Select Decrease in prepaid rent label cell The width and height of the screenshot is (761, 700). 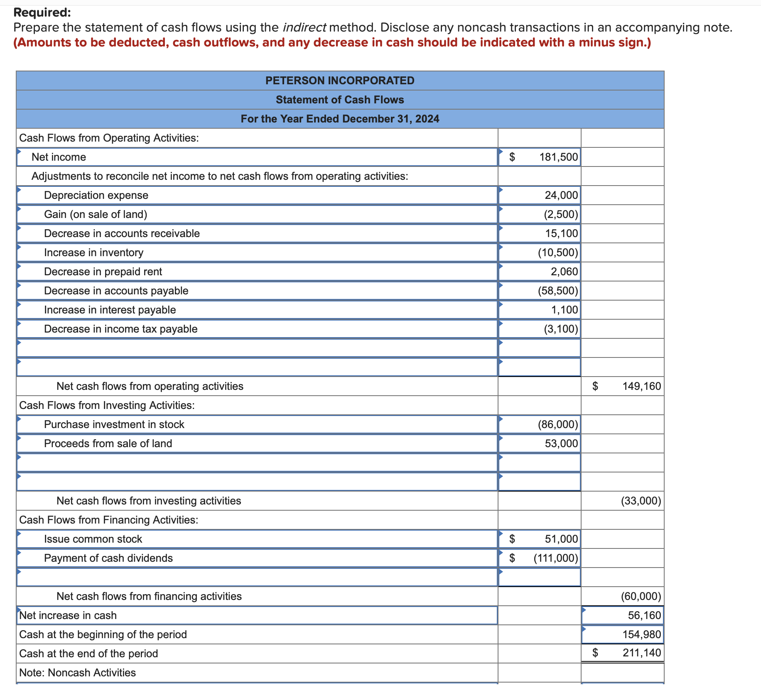(257, 272)
